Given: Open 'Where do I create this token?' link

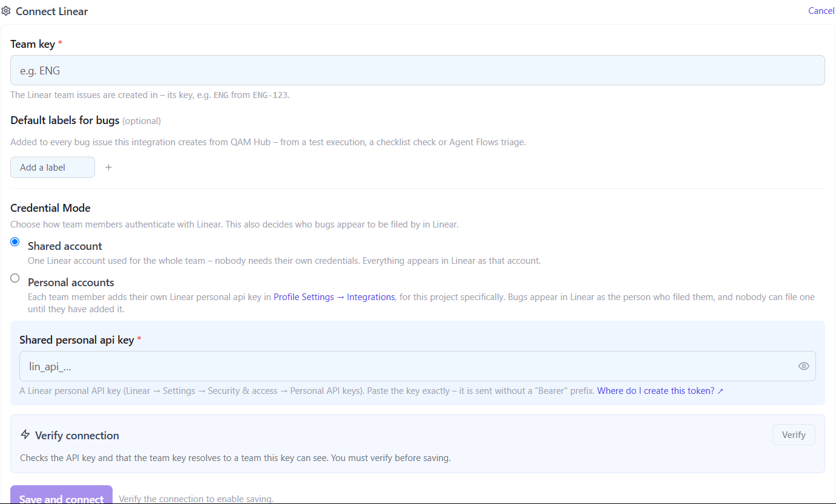Looking at the screenshot, I should point(660,391).
